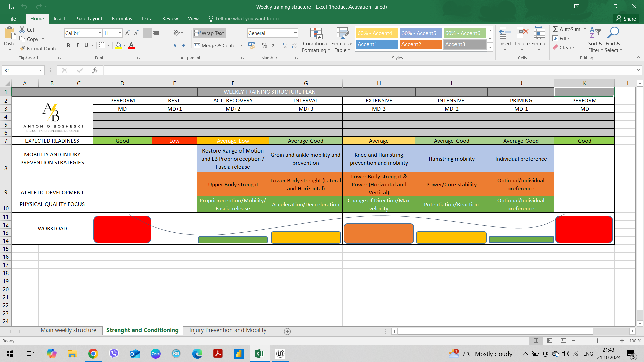Switch to Injury Prevention and Mobility sheet
Image resolution: width=644 pixels, height=362 pixels.
tap(227, 330)
